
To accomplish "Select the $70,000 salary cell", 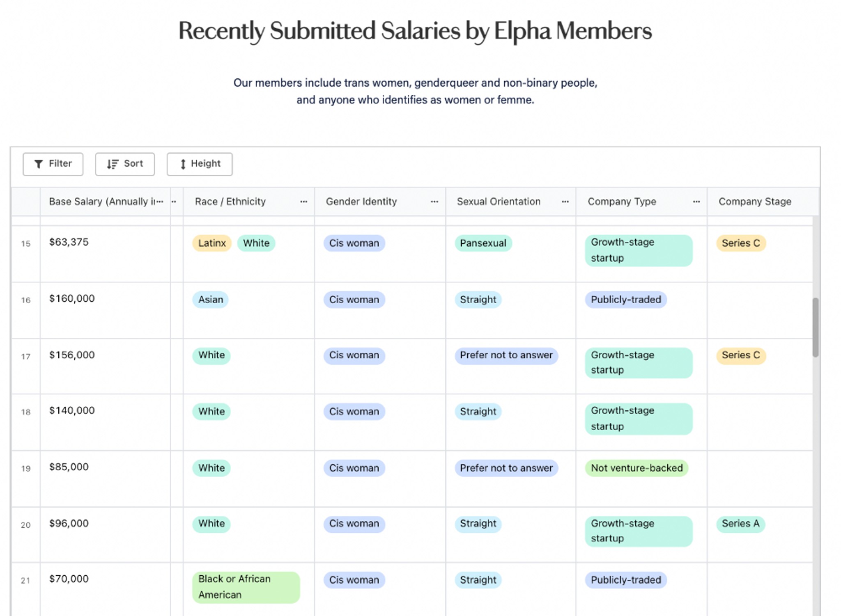I will tap(105, 589).
